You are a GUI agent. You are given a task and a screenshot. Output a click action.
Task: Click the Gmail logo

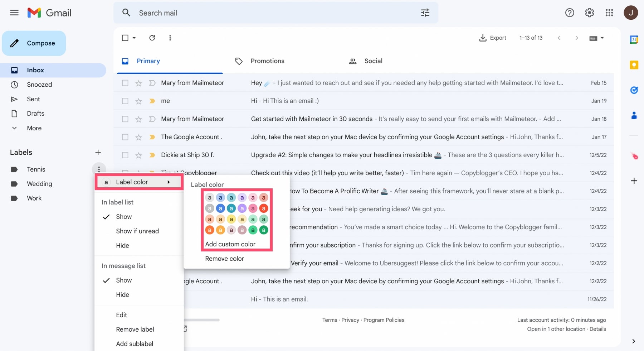(x=49, y=13)
